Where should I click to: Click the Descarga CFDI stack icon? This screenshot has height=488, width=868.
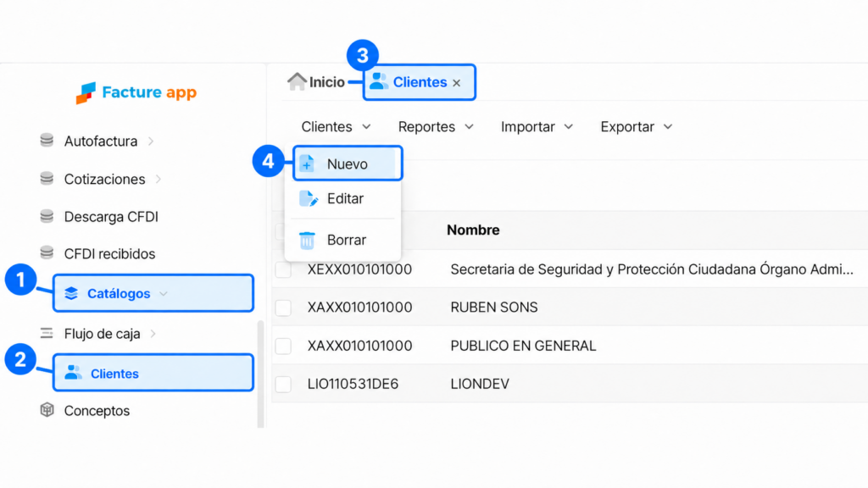pos(47,216)
